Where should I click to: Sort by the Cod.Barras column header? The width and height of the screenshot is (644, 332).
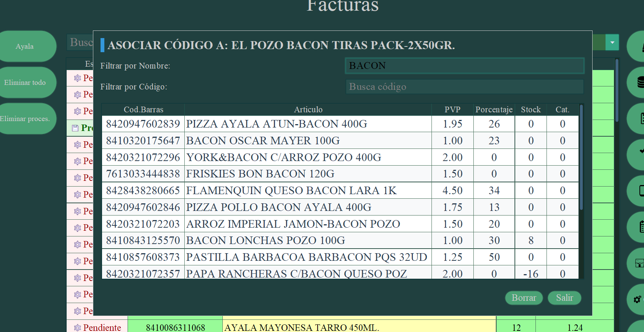tap(143, 110)
